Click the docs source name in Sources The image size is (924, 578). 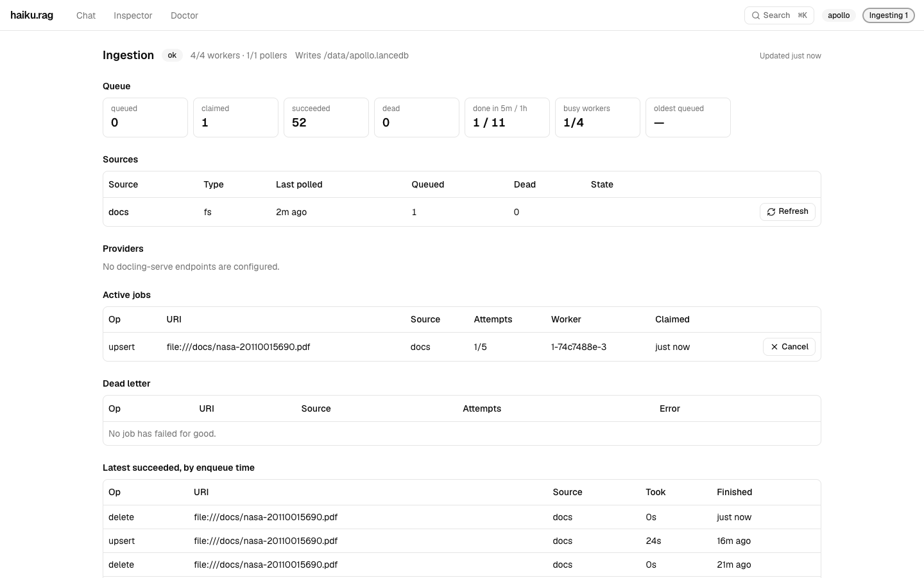[x=119, y=212]
